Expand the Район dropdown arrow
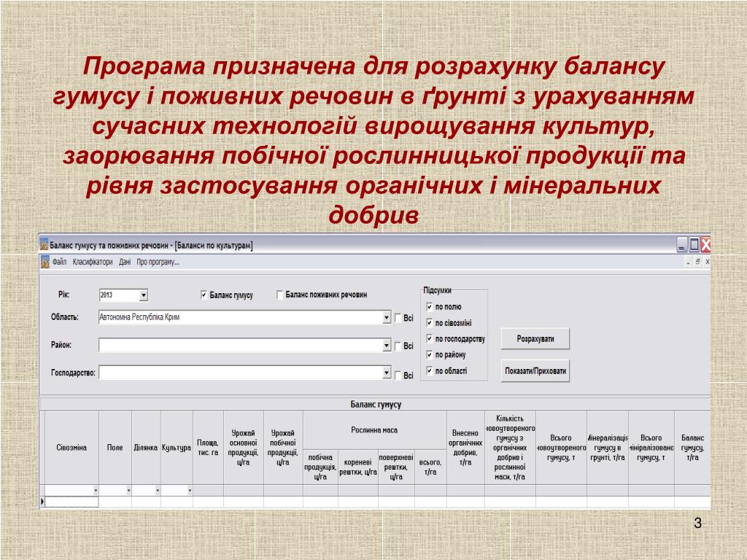 [x=387, y=345]
